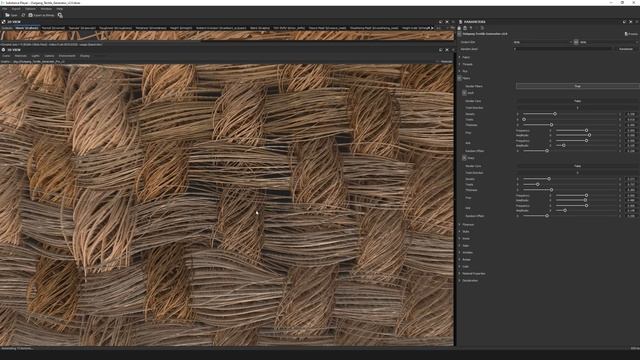Image resolution: width=640 pixels, height=360 pixels.
Task: Click the Weft Density slider handle
Action: (x=555, y=114)
